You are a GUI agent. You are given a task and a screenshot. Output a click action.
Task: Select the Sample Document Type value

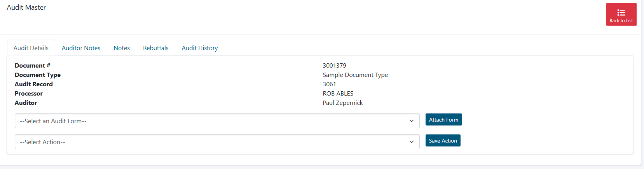point(355,75)
